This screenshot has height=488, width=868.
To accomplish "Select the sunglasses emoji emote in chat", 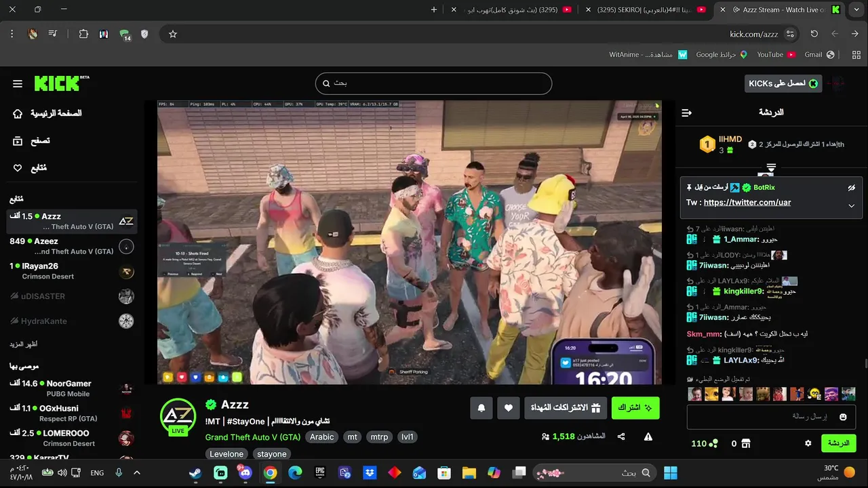I will point(814,394).
